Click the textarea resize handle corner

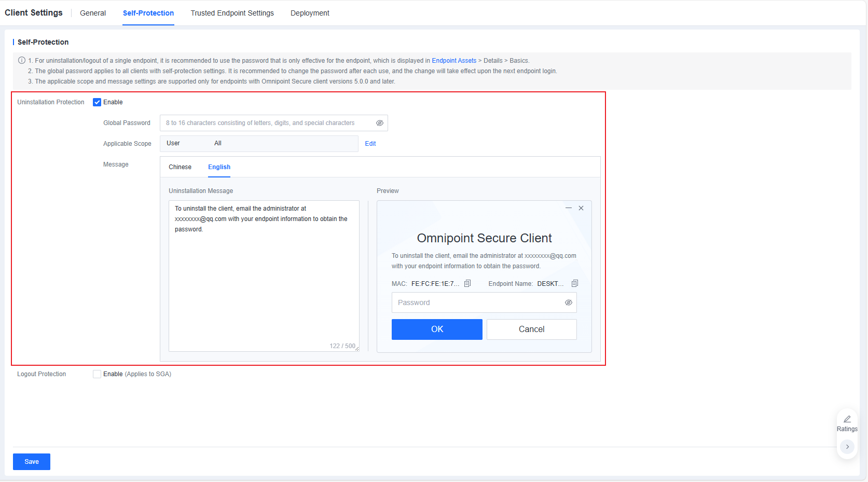357,349
